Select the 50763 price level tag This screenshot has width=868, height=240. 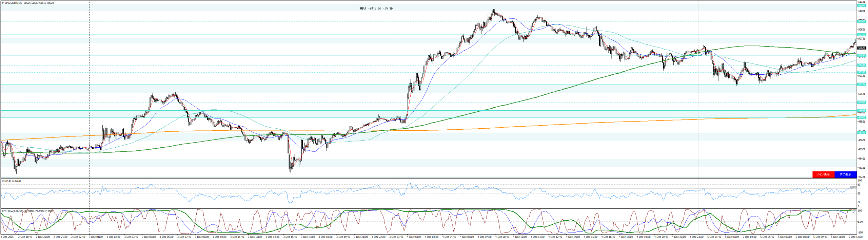click(x=861, y=35)
